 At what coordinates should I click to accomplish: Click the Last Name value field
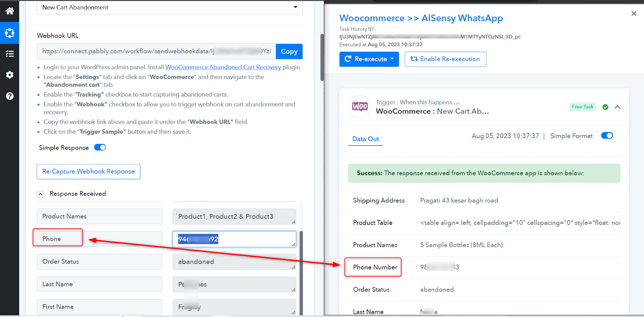(x=234, y=284)
